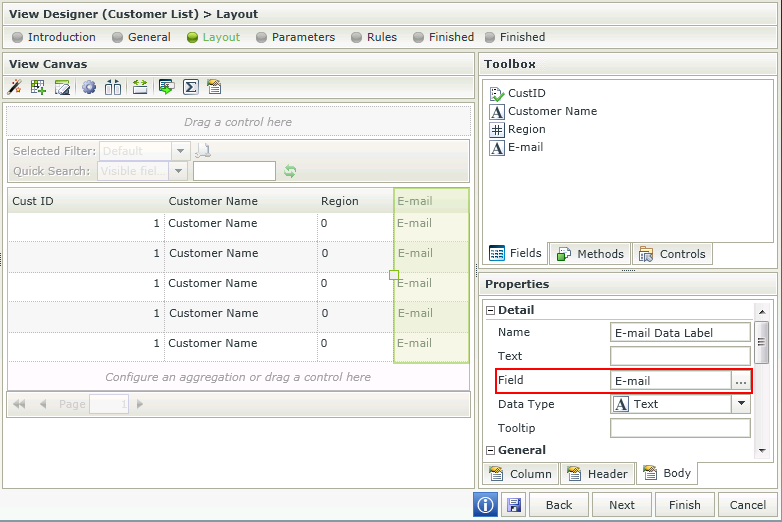
Task: Open the Selected Filter dropdown
Action: pos(180,150)
